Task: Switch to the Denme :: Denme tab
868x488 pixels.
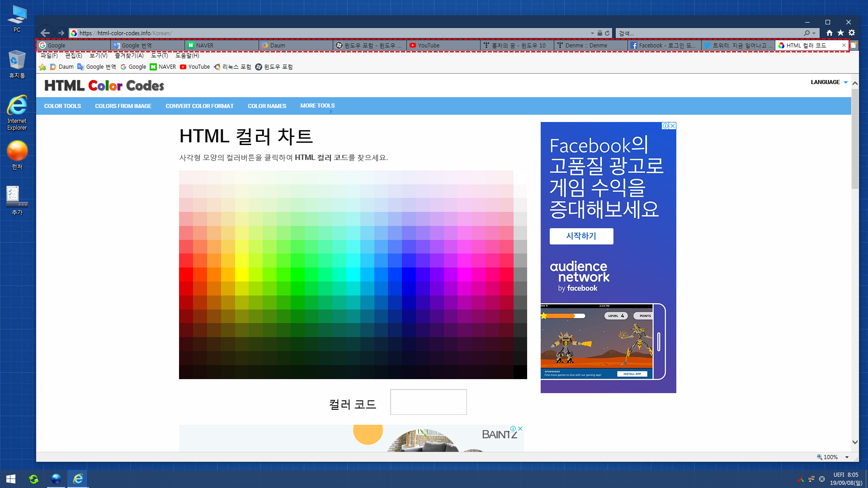Action: pyautogui.click(x=591, y=45)
